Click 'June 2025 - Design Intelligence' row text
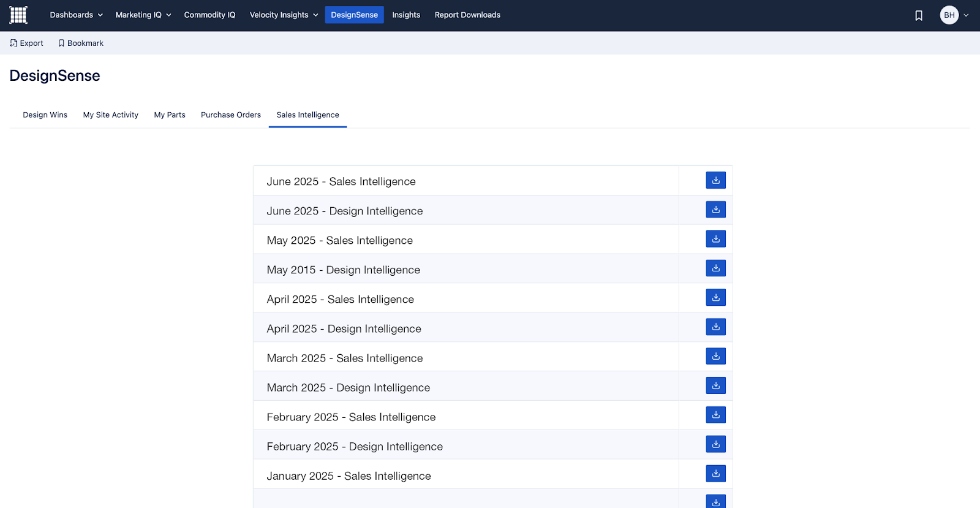Image resolution: width=980 pixels, height=508 pixels. tap(345, 211)
